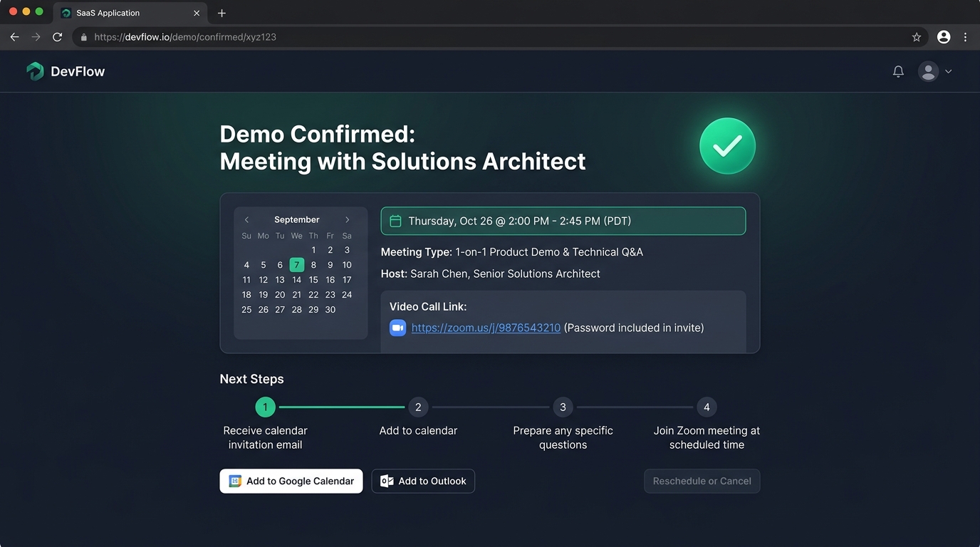Go back in browser history
980x547 pixels.
pyautogui.click(x=14, y=37)
